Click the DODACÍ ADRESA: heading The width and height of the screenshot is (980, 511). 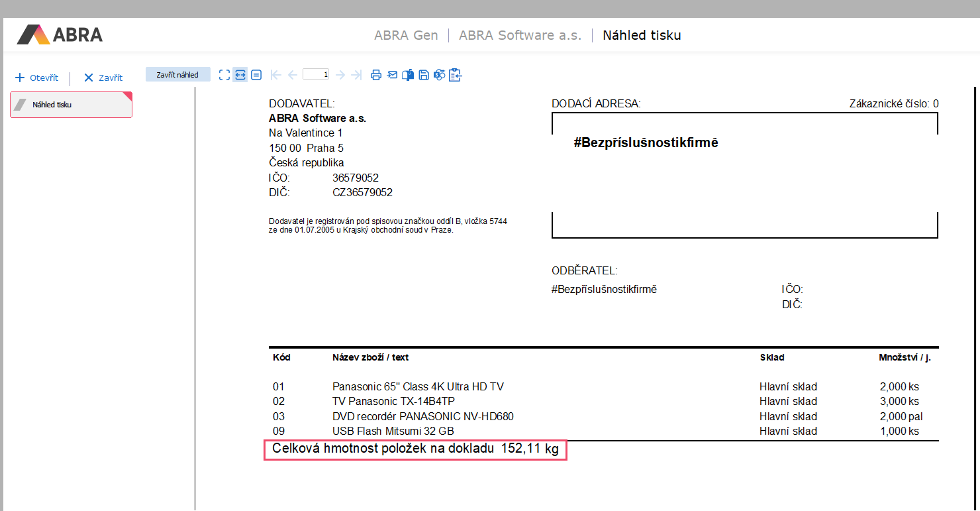(596, 103)
